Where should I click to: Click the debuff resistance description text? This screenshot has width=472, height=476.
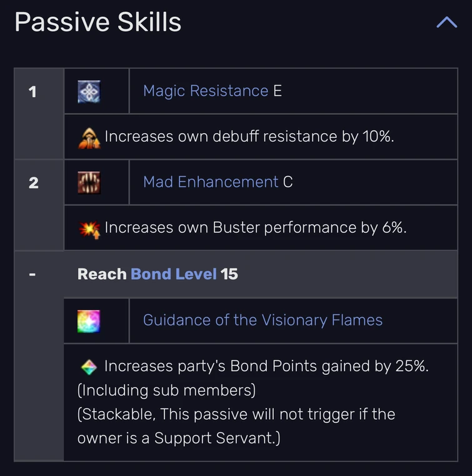coord(249,137)
